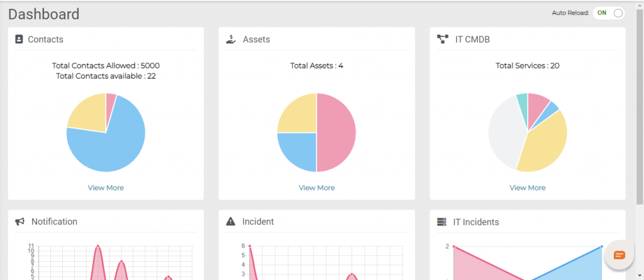The image size is (644, 280).
Task: Open View More under Contacts chart
Action: tap(106, 188)
